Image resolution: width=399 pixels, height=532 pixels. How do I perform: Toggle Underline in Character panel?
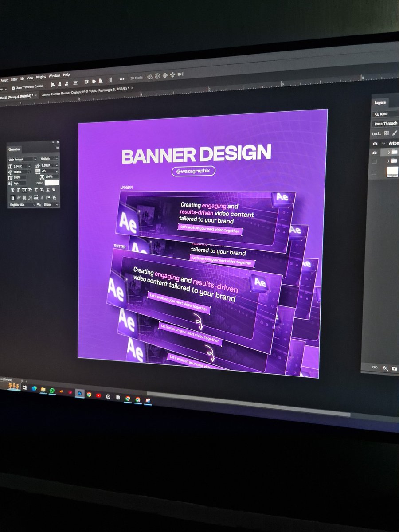click(48, 190)
